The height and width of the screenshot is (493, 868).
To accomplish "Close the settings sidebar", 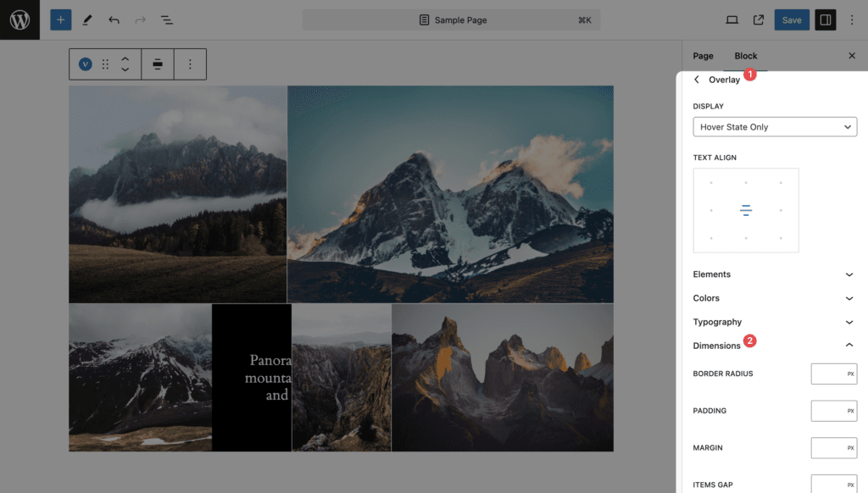I will pos(852,56).
